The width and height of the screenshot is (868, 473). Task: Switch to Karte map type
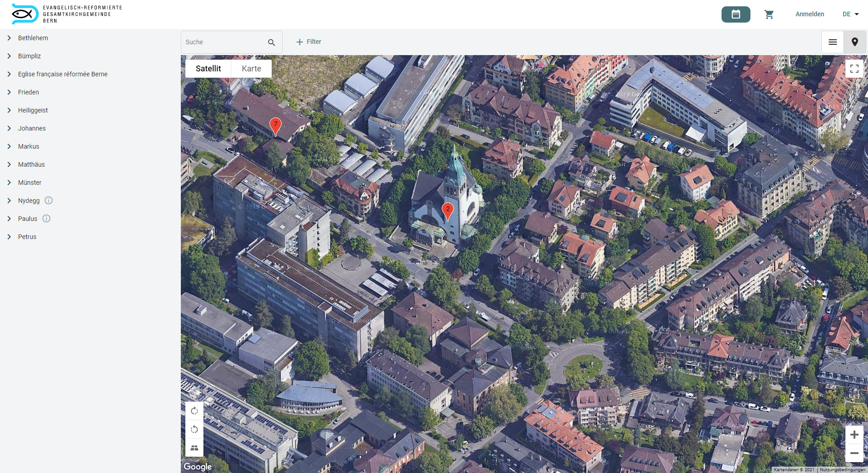point(251,69)
